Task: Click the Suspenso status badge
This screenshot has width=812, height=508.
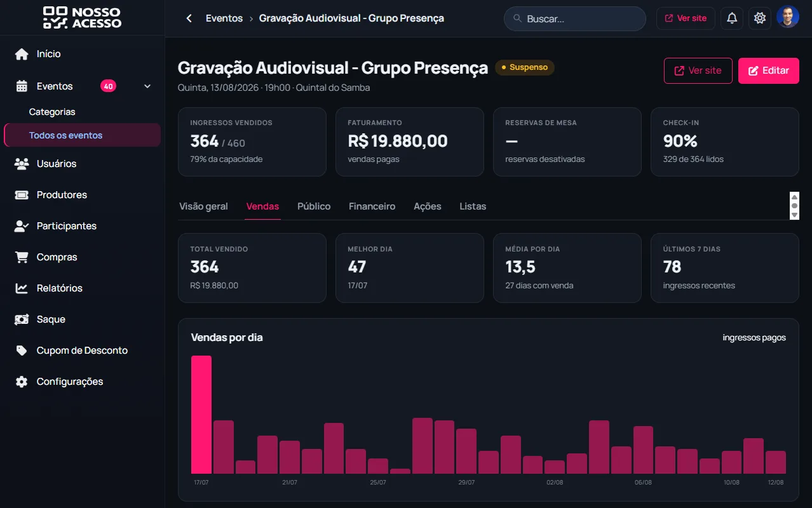Action: 525,67
